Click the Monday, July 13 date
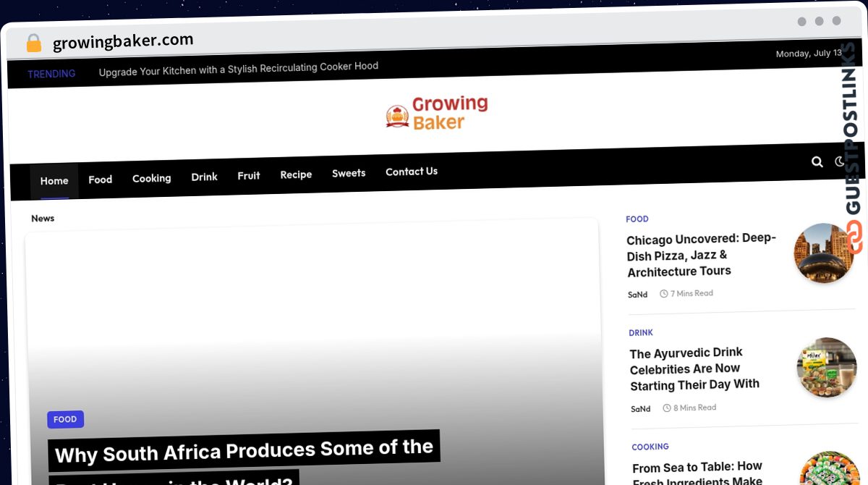 click(809, 54)
